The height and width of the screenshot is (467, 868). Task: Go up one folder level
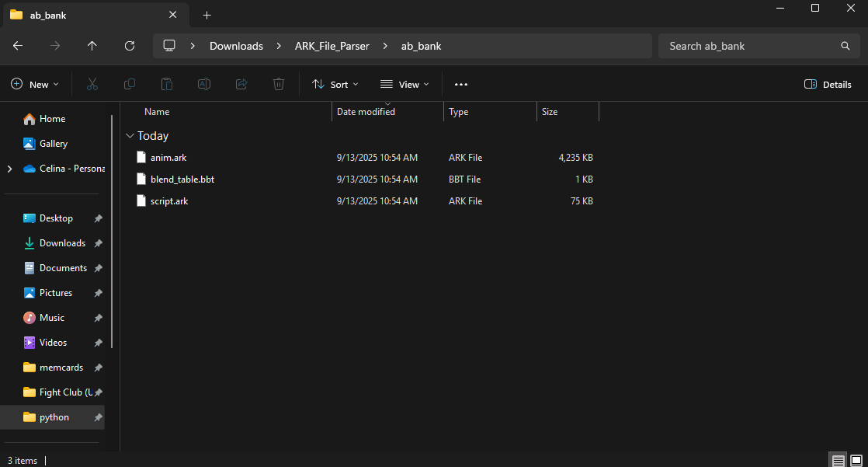click(92, 46)
